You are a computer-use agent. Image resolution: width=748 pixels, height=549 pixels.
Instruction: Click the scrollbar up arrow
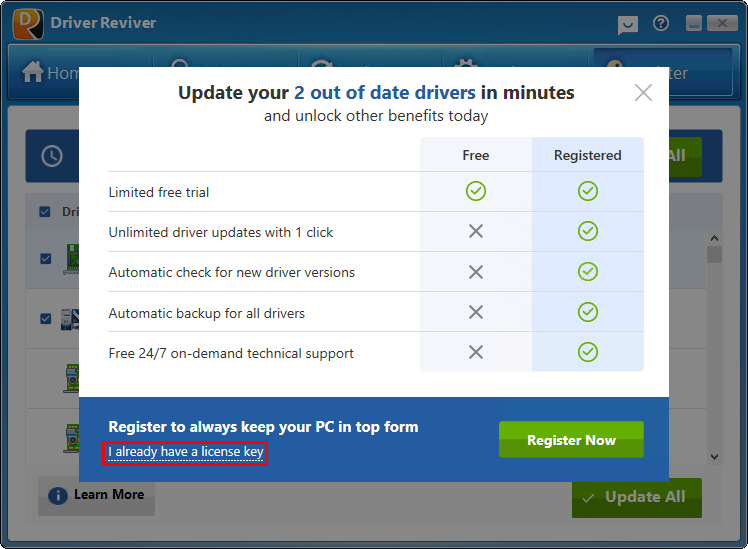(x=714, y=239)
